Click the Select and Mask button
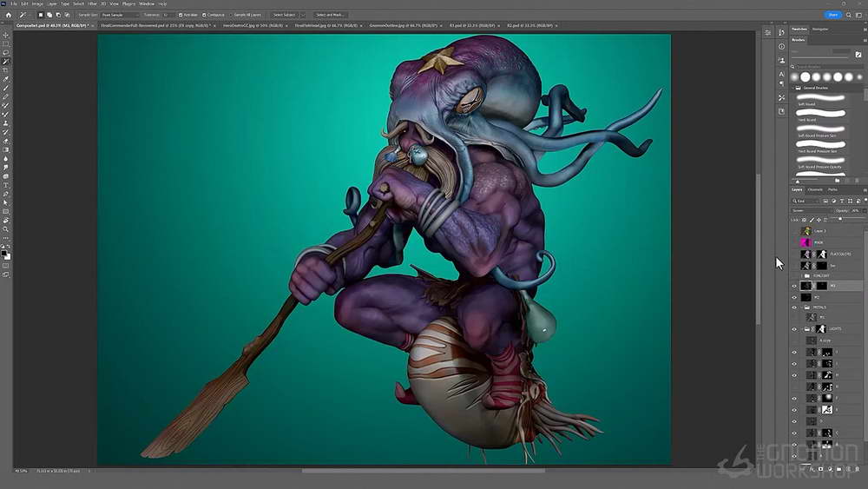 point(330,15)
